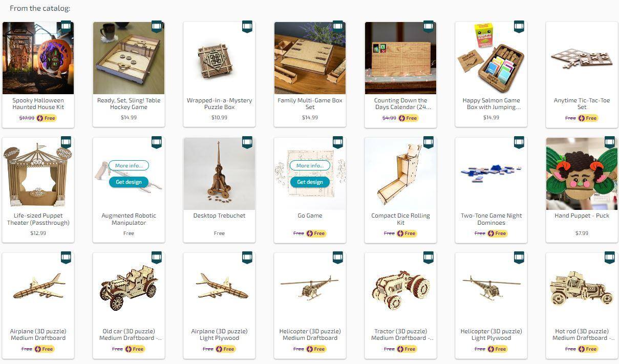Open Ready, Set, Sling! Table Hockey Game thumbnail
Screen dimensions: 619x364
point(129,58)
